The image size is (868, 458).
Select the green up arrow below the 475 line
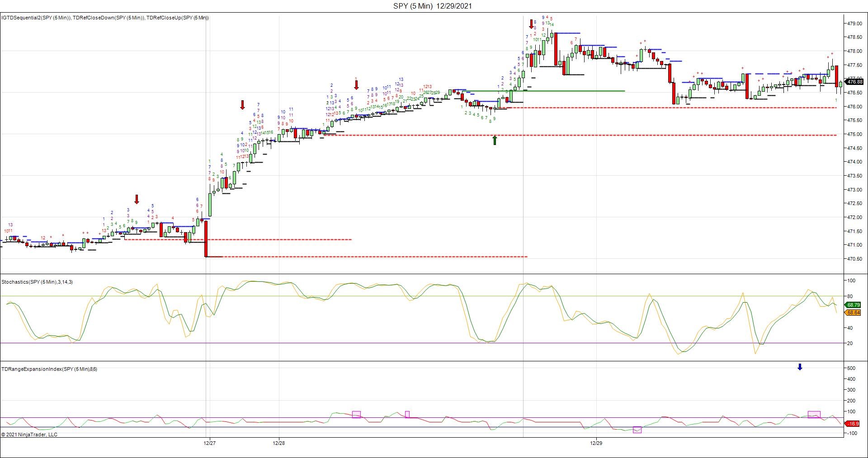(495, 140)
